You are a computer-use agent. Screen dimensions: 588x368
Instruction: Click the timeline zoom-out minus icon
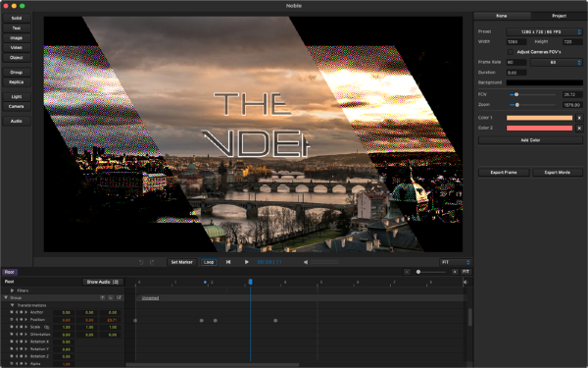(407, 272)
